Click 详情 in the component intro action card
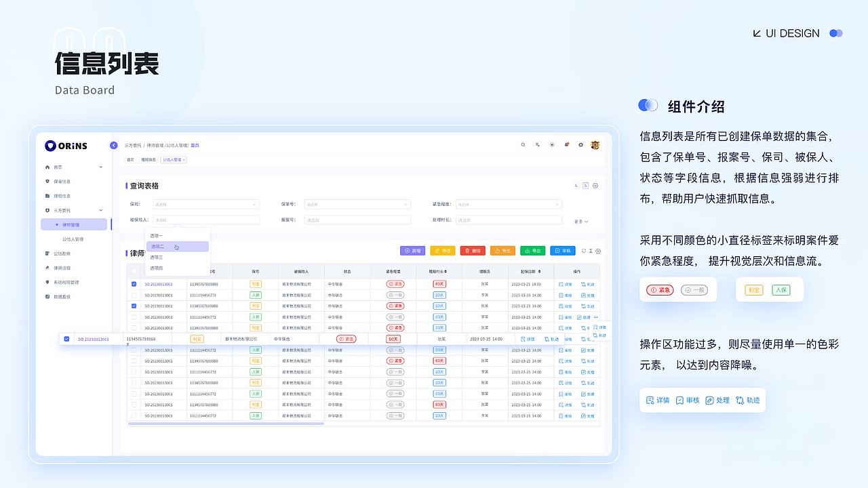 point(658,401)
